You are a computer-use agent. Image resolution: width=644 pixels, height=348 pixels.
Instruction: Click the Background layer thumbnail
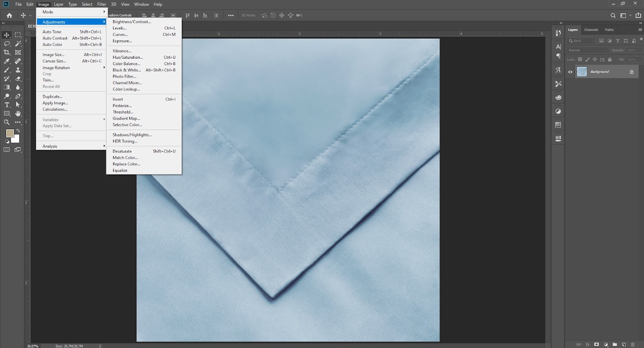pyautogui.click(x=582, y=72)
